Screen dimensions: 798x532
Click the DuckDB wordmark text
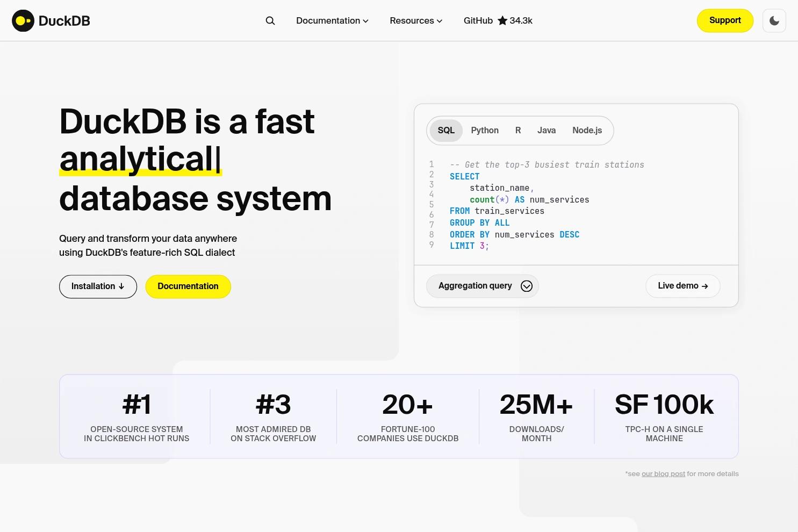coord(64,21)
